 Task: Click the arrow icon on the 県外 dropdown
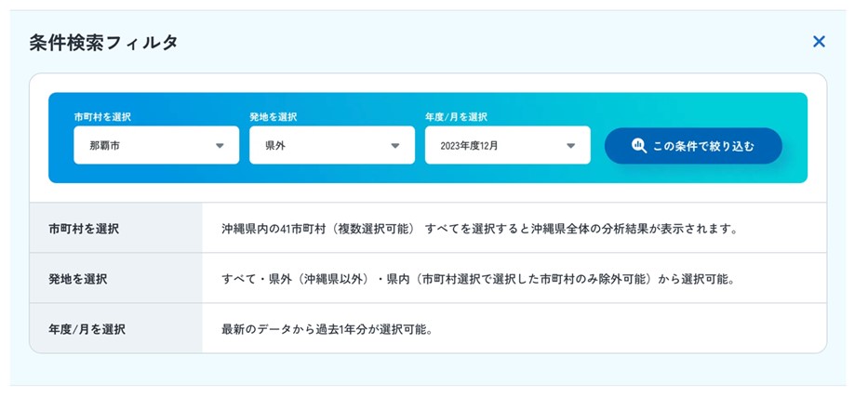click(394, 146)
